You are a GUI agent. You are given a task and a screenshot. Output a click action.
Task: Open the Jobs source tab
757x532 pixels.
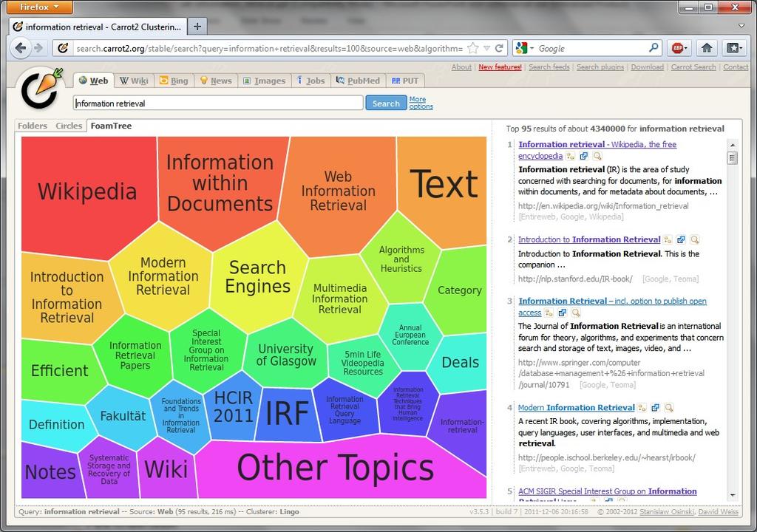(x=310, y=81)
